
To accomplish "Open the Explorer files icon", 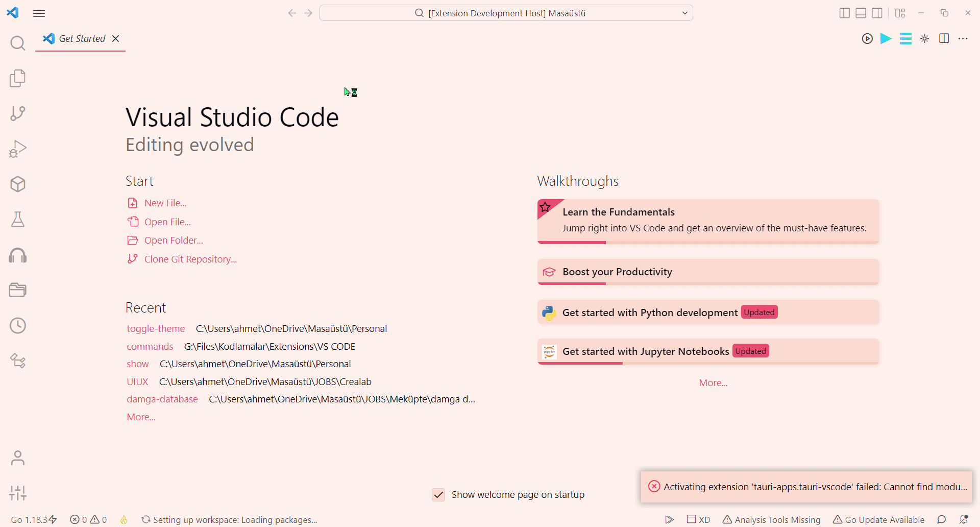I will (18, 78).
